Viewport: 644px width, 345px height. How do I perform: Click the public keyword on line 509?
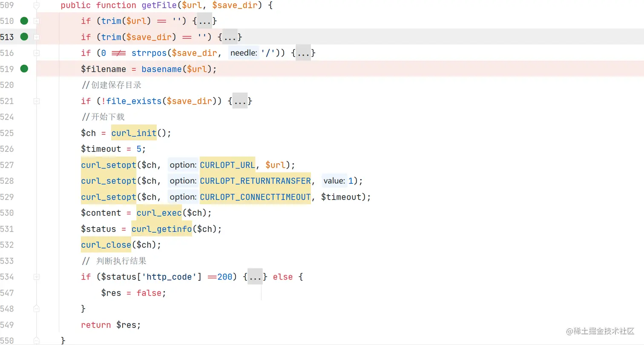click(x=76, y=5)
